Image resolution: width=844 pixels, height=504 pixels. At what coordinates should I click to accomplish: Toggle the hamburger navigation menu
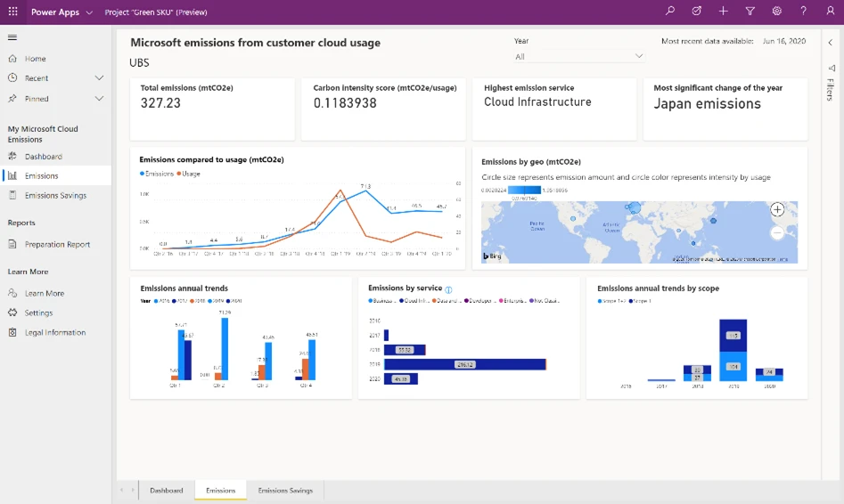point(12,37)
